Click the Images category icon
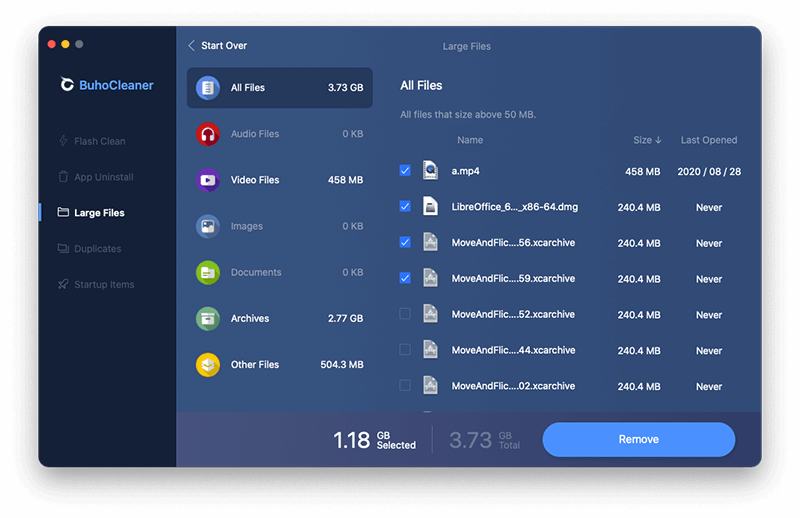This screenshot has height=518, width=800. 208,226
